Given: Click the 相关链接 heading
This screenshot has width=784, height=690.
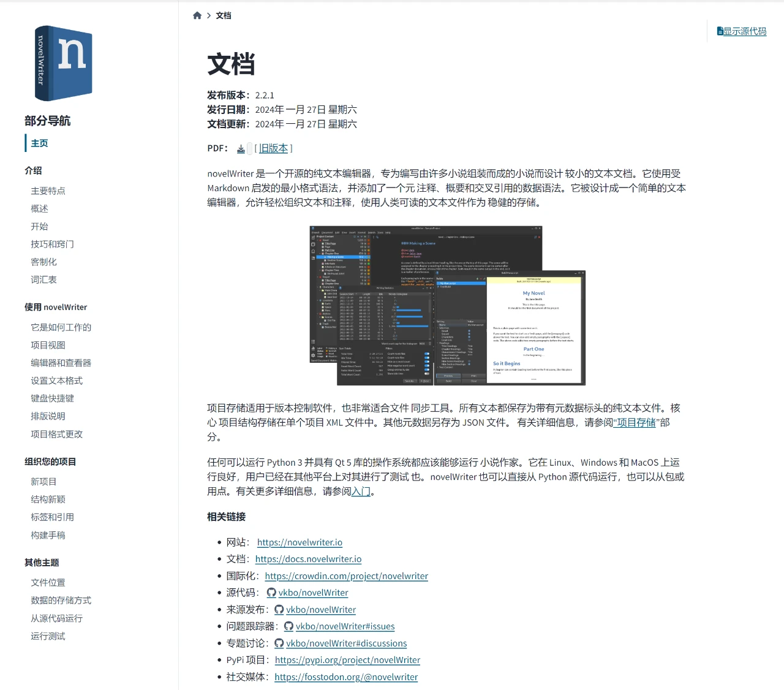Looking at the screenshot, I should pos(226,517).
